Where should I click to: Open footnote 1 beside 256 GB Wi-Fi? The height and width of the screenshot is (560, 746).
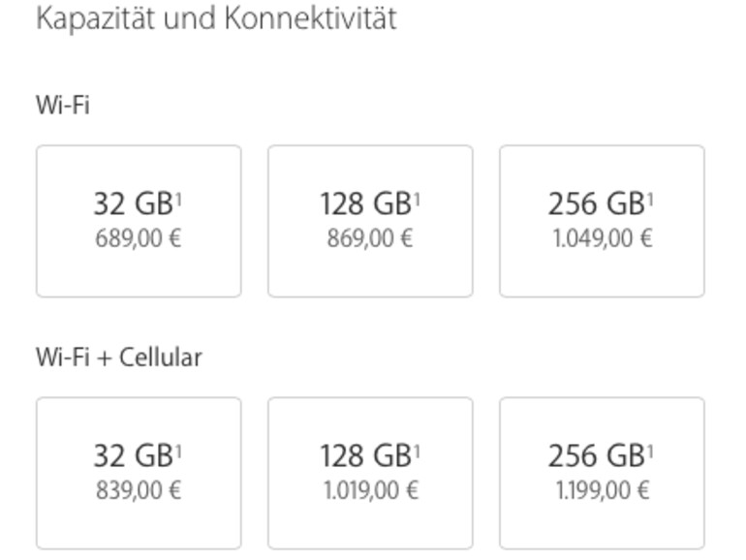point(650,198)
